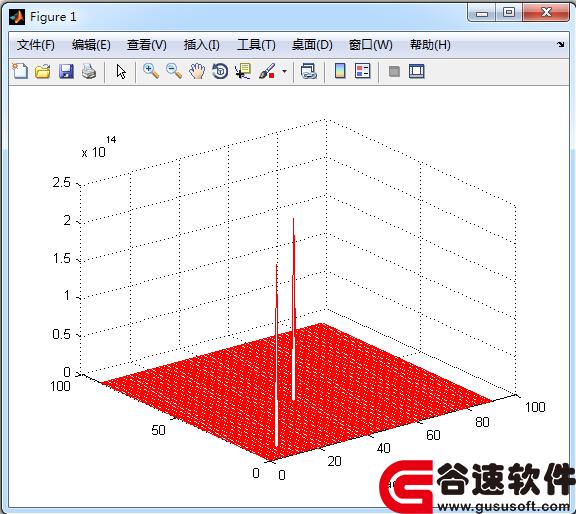Insert Legend from toolbar

click(x=363, y=71)
